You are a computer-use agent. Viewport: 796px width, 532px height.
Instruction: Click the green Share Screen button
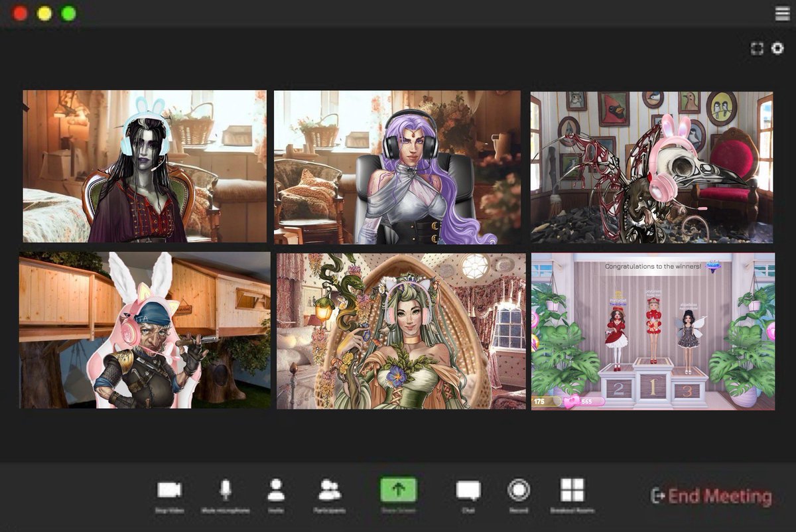(398, 490)
